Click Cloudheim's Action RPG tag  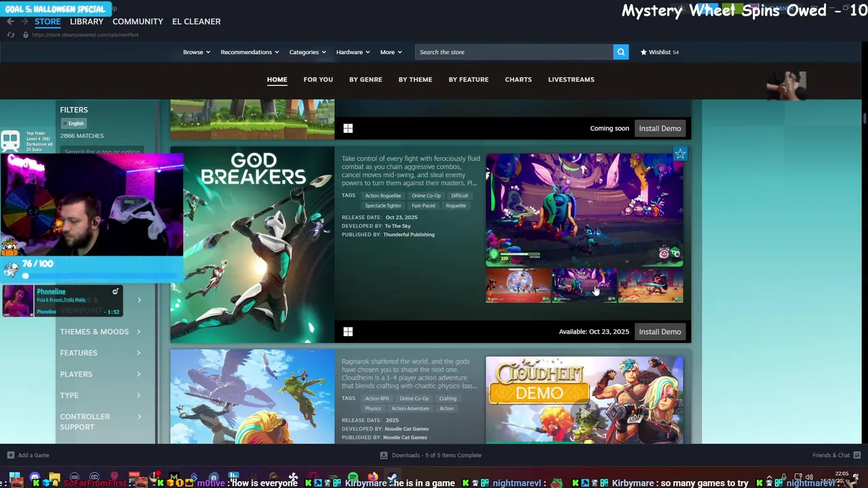pos(377,399)
